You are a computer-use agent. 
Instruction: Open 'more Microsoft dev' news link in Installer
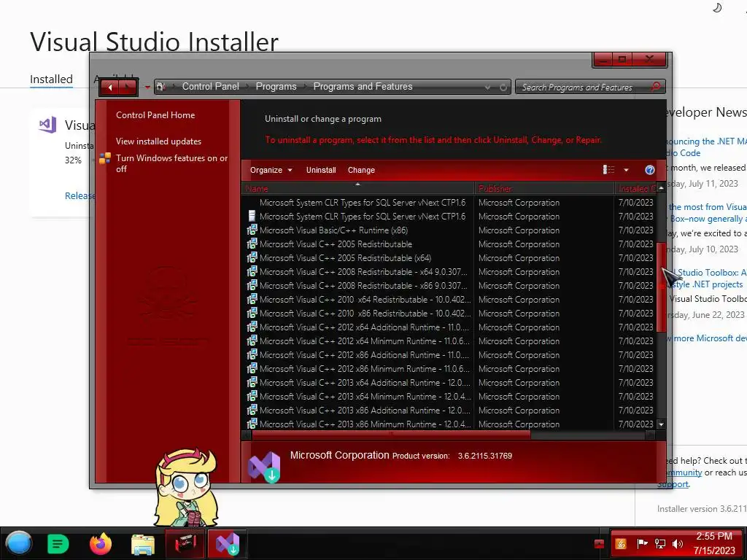click(706, 338)
